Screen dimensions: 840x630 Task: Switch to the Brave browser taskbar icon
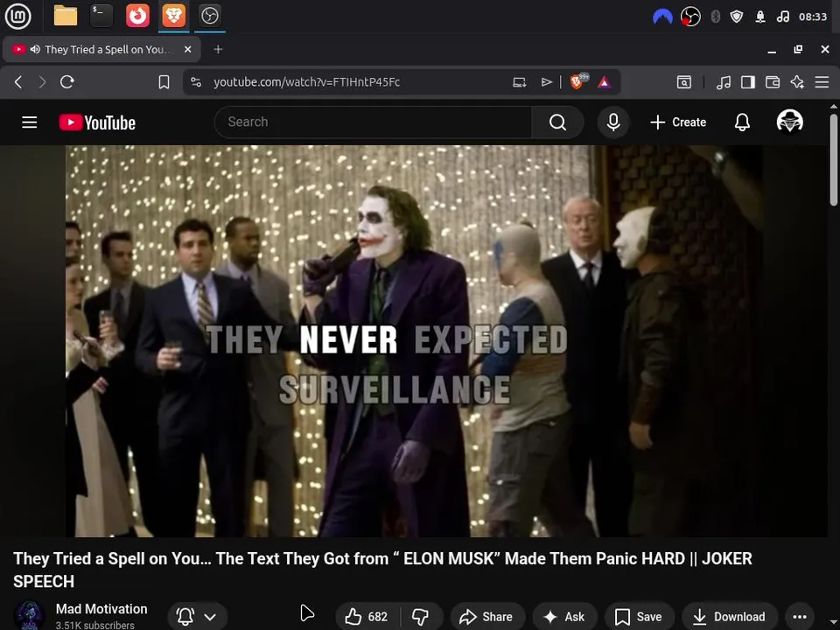point(173,16)
